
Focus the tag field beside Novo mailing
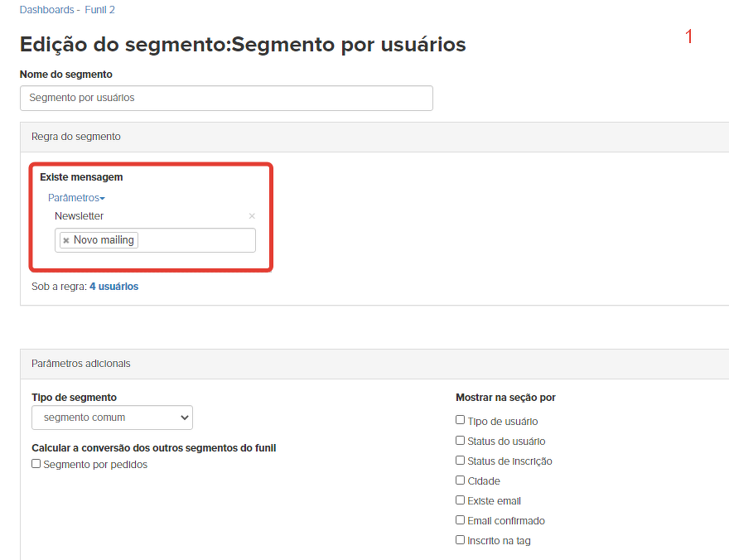coord(196,240)
